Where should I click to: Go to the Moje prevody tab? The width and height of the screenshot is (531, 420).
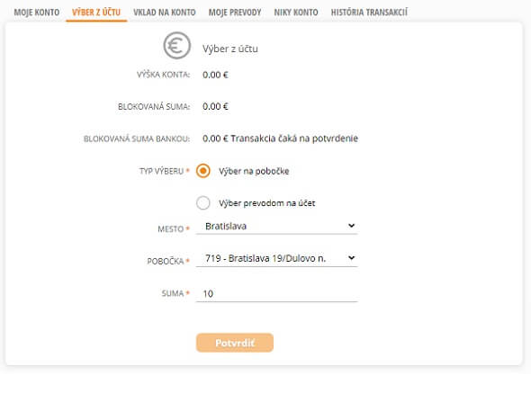(235, 13)
